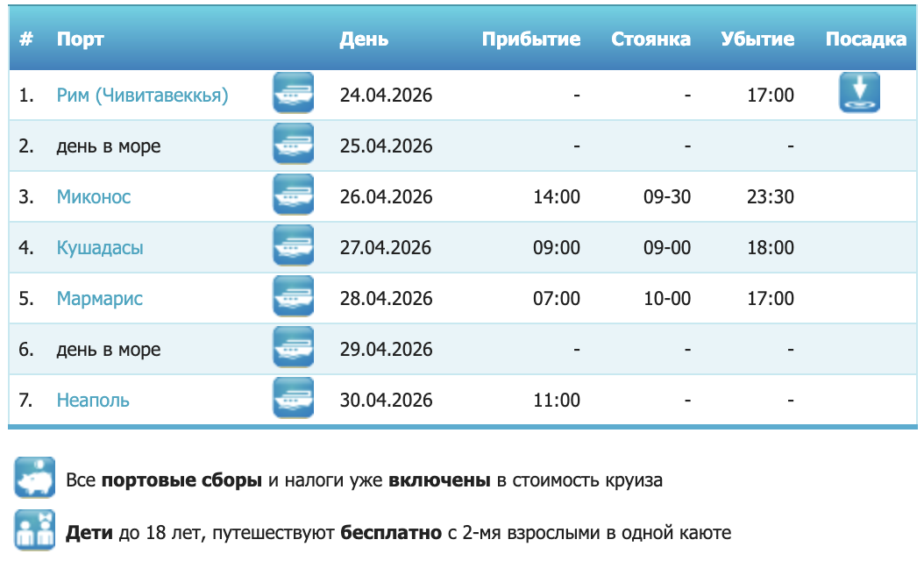This screenshot has width=924, height=568.
Task: Open the Кушадасы port link
Action: [x=100, y=247]
